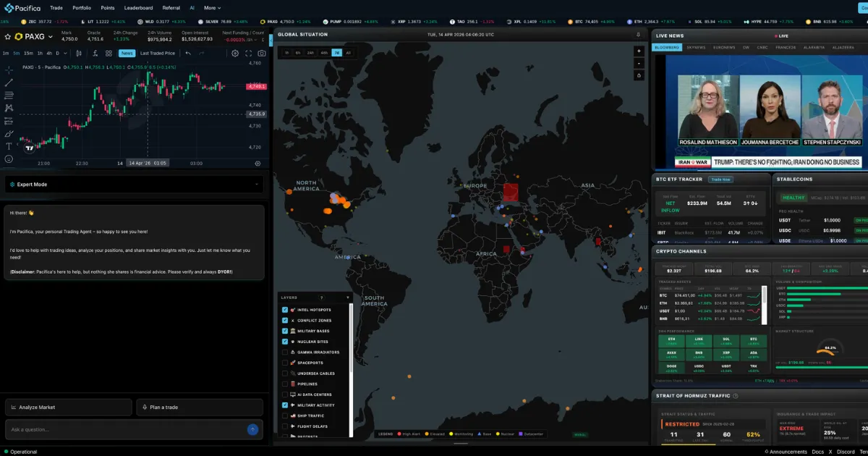868x456 pixels.
Task: Take a chart snapshot with camera icon
Action: click(x=261, y=54)
